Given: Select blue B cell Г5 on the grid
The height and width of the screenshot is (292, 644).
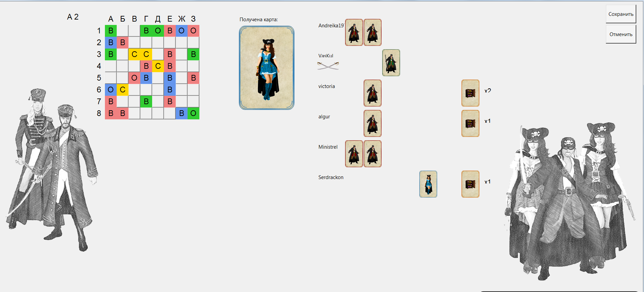Looking at the screenshot, I should pyautogui.click(x=146, y=78).
